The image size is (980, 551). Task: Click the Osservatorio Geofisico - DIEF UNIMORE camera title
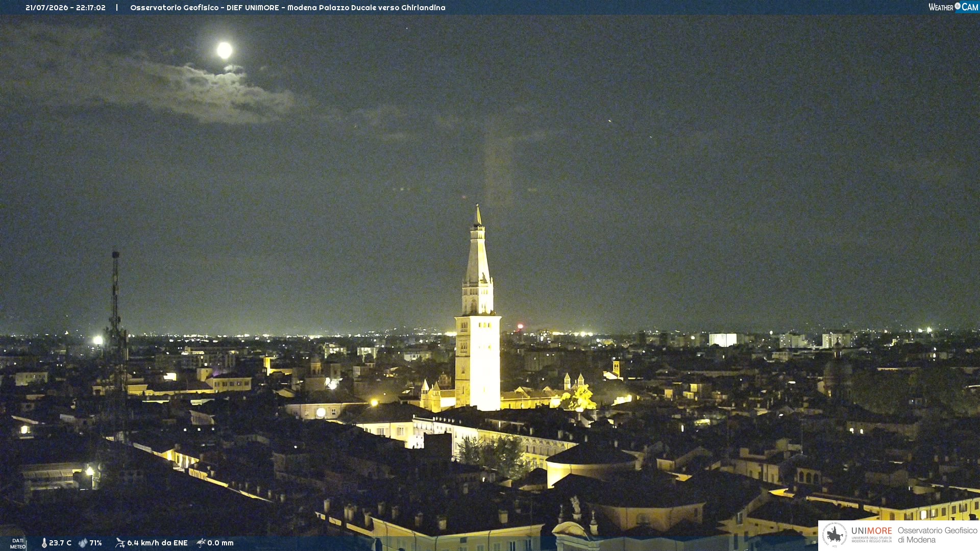(288, 8)
